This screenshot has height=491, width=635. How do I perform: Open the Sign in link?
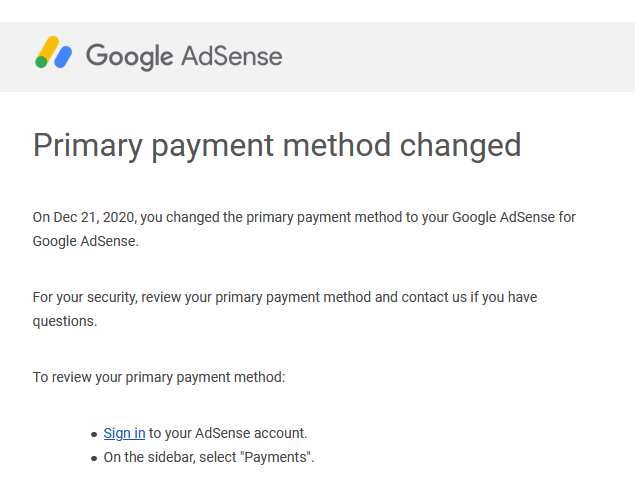tap(124, 433)
